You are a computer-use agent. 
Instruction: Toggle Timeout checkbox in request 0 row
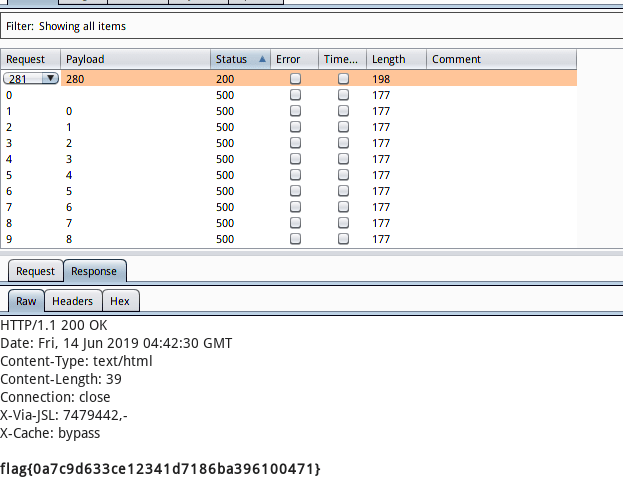pos(343,95)
